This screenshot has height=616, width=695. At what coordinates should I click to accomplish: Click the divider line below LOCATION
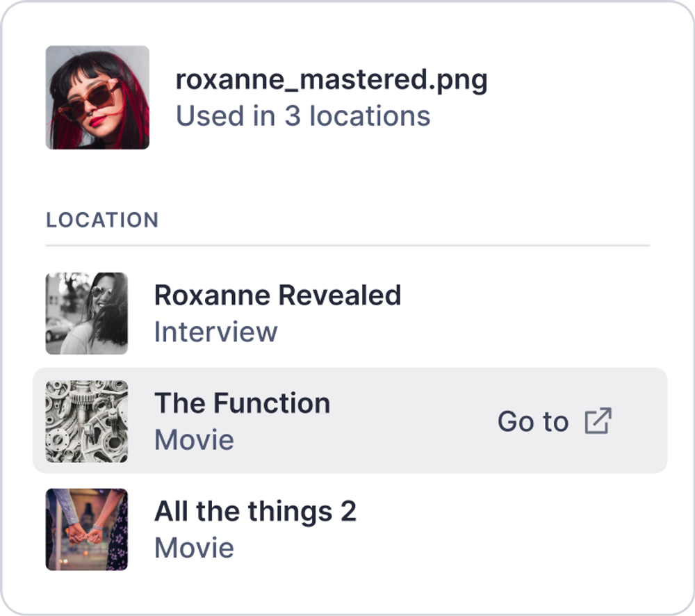point(348,245)
